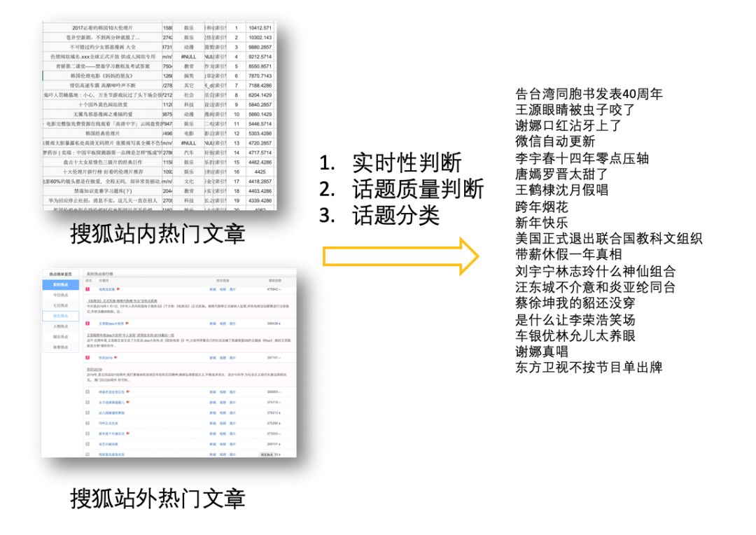Click score cell 10412.571 in the table
The height and width of the screenshot is (535, 756).
pos(260,28)
